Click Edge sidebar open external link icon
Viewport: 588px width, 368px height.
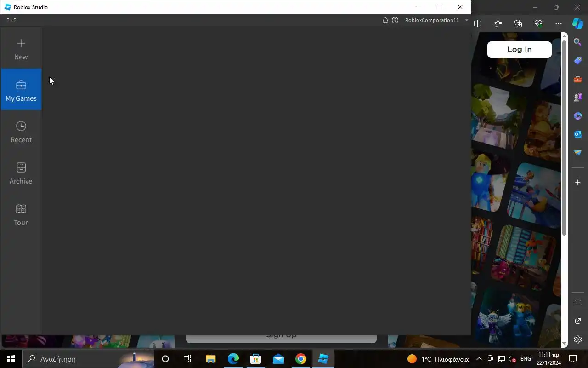[x=578, y=321]
